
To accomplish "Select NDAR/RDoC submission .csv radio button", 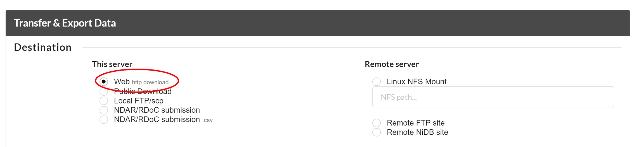I will coord(104,120).
